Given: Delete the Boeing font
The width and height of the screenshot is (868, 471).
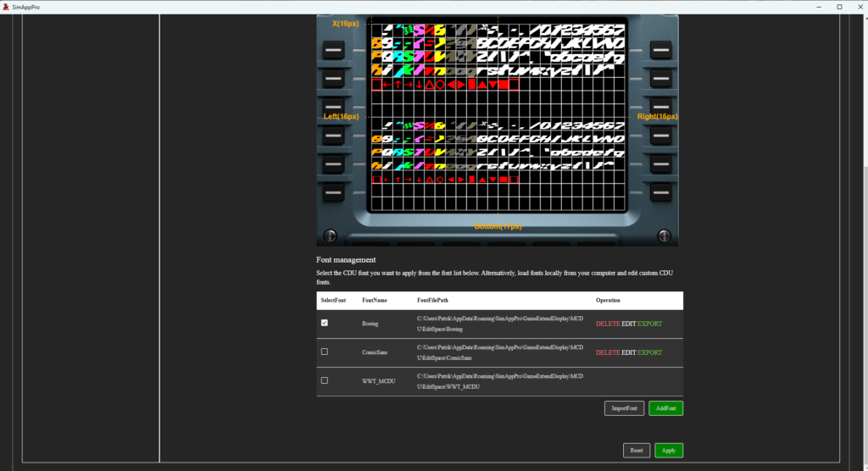Looking at the screenshot, I should click(x=607, y=324).
